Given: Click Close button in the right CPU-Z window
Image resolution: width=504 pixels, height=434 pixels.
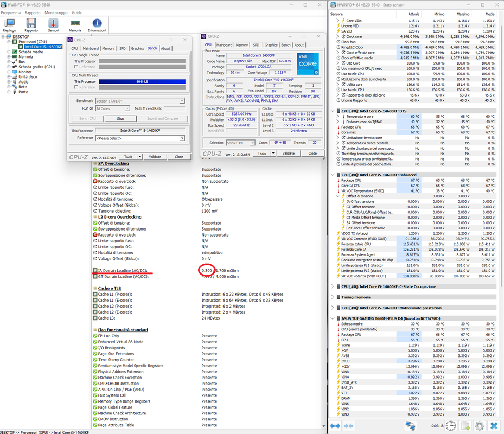Looking at the screenshot, I should 312,154.
